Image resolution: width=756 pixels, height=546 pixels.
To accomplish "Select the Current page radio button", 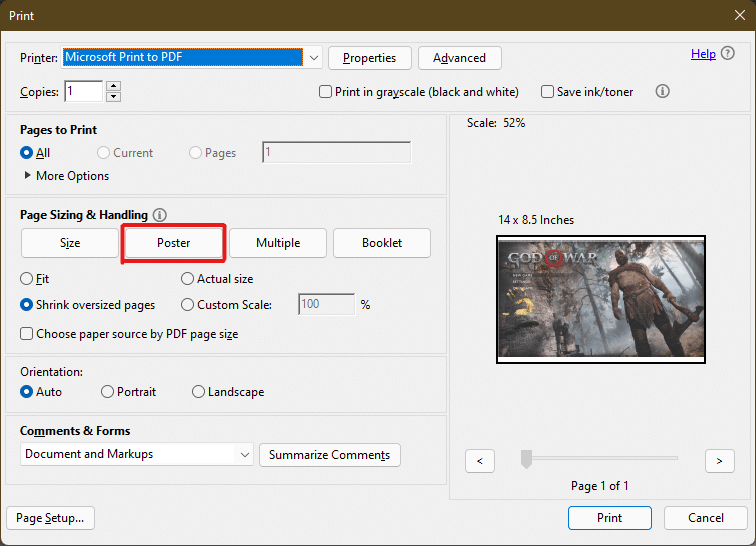I will pyautogui.click(x=103, y=153).
